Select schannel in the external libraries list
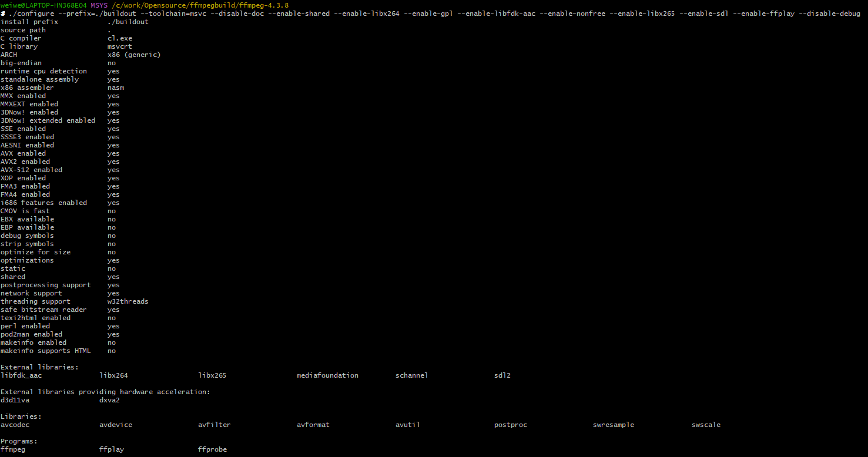 point(412,375)
